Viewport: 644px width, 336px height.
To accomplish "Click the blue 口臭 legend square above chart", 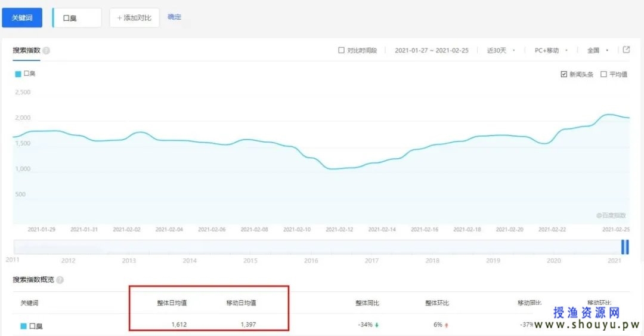I will click(x=18, y=74).
